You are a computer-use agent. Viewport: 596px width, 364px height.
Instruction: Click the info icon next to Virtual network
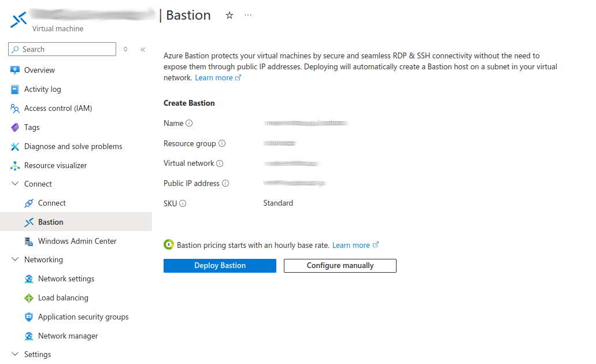coord(220,164)
